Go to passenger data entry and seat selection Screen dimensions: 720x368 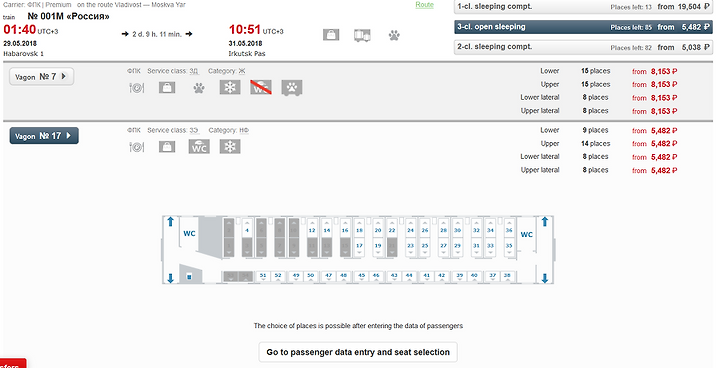tap(358, 352)
